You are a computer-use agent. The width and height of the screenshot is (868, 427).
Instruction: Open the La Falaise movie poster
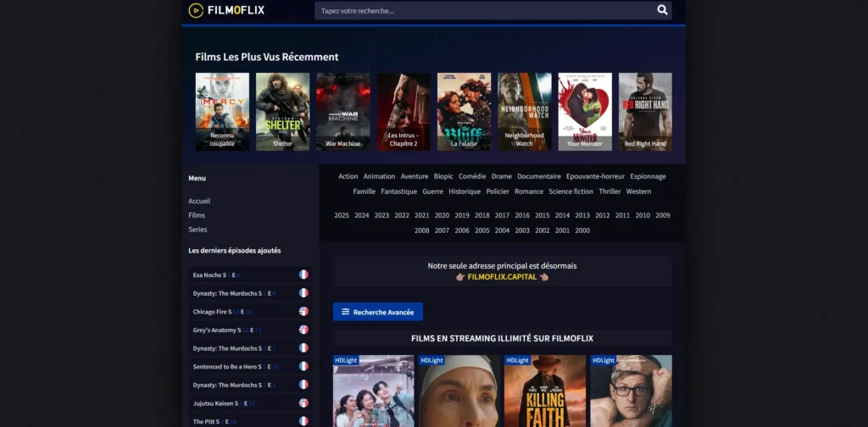click(464, 112)
